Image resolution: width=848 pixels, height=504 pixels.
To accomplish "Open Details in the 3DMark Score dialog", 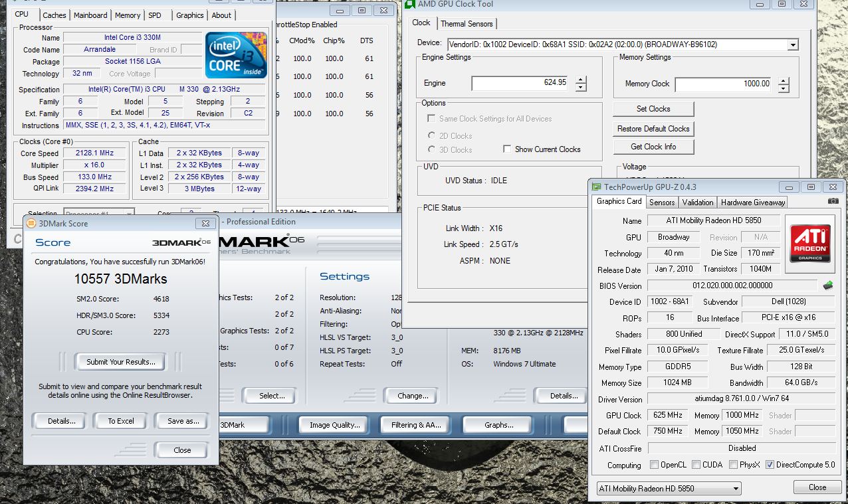I will pos(62,421).
